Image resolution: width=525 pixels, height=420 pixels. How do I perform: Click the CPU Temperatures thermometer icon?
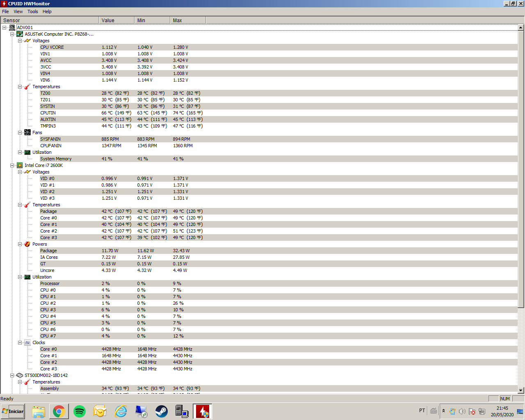pos(27,205)
